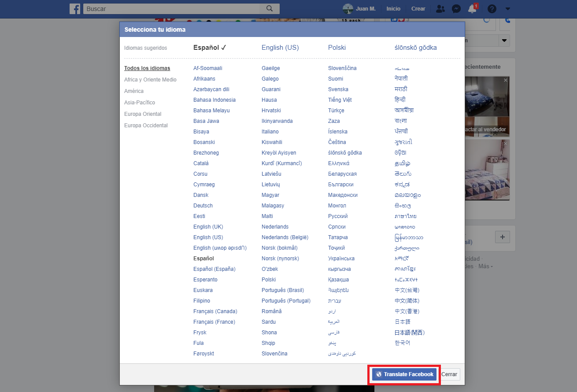Choose Türkçe language
The width and height of the screenshot is (577, 392).
pyautogui.click(x=336, y=111)
